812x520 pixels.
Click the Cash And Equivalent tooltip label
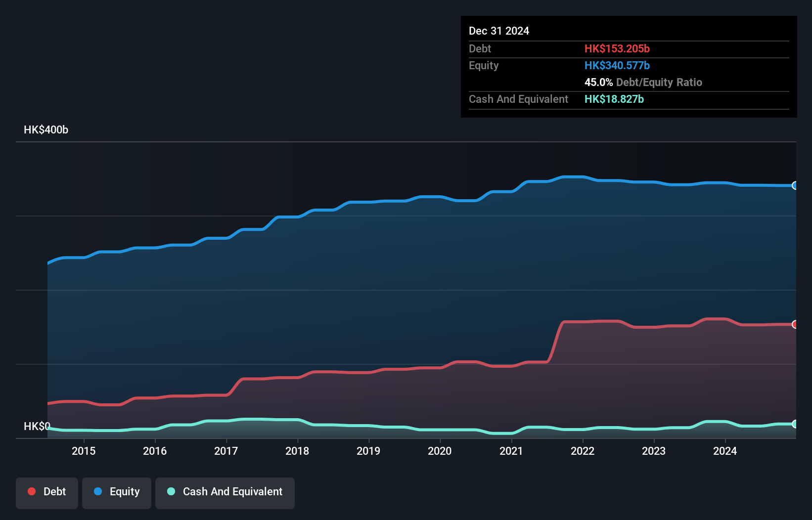[518, 99]
